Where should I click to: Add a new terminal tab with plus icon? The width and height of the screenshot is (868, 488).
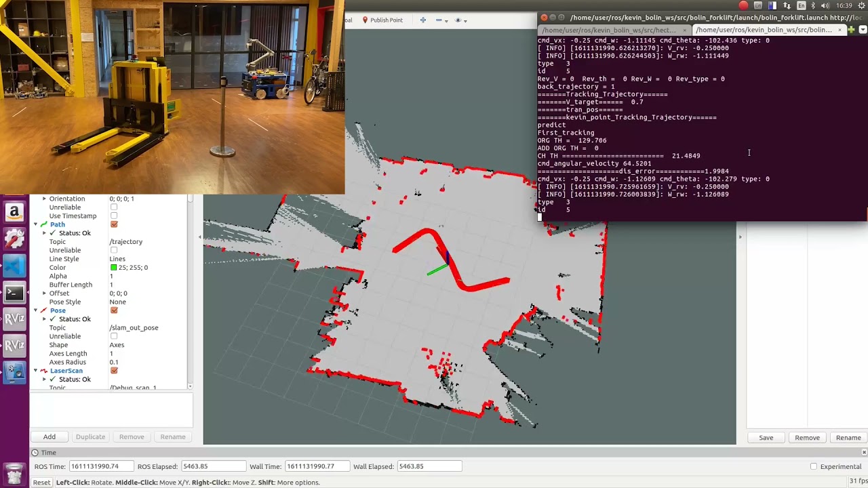[x=851, y=30]
